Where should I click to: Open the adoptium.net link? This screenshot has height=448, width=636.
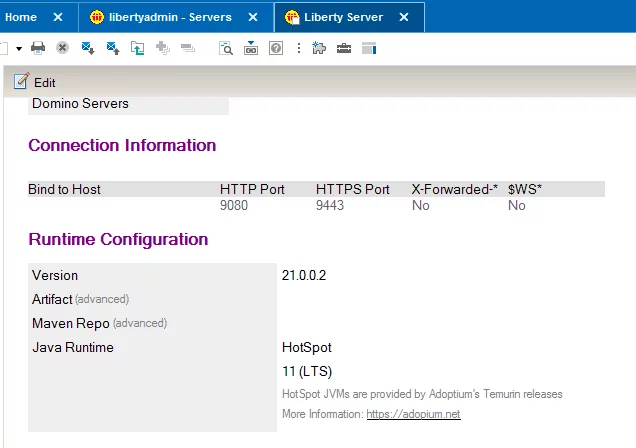413,414
